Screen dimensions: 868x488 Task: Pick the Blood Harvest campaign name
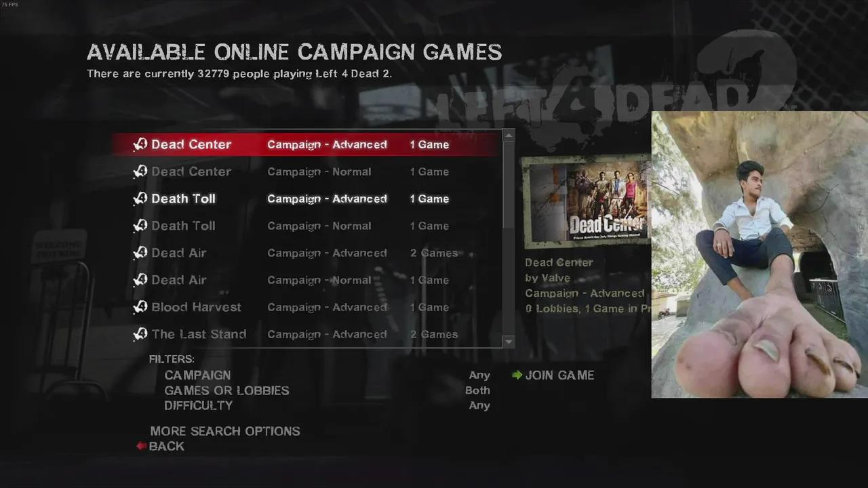pyautogui.click(x=196, y=307)
